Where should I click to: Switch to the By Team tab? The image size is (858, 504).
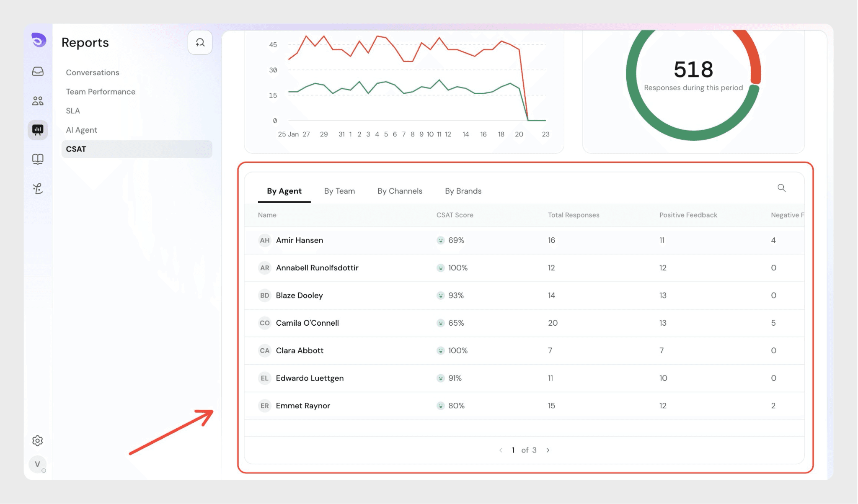tap(339, 191)
